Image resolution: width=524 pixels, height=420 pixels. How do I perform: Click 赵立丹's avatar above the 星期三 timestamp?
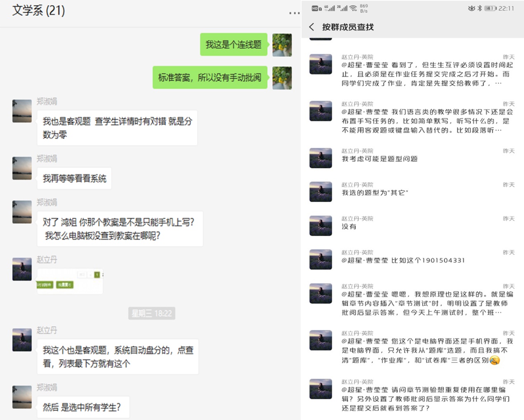point(22,269)
